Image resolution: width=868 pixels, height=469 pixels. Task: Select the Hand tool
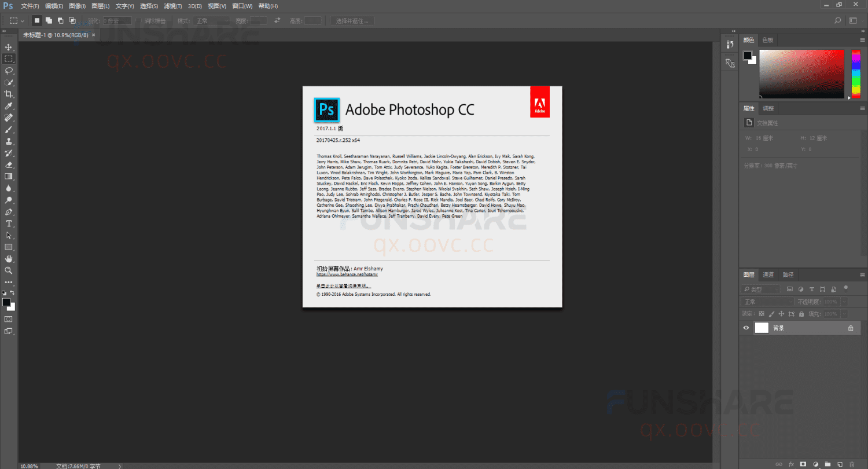(x=9, y=259)
